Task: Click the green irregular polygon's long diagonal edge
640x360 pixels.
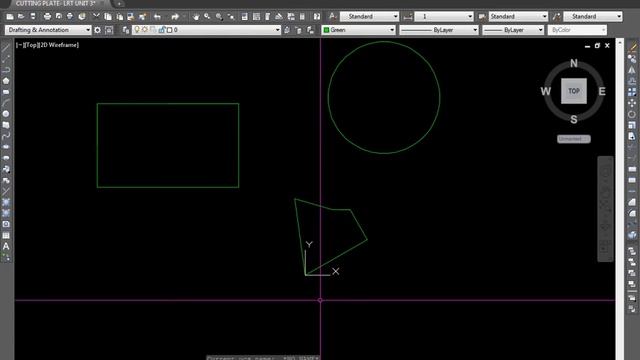Action: tap(336, 257)
